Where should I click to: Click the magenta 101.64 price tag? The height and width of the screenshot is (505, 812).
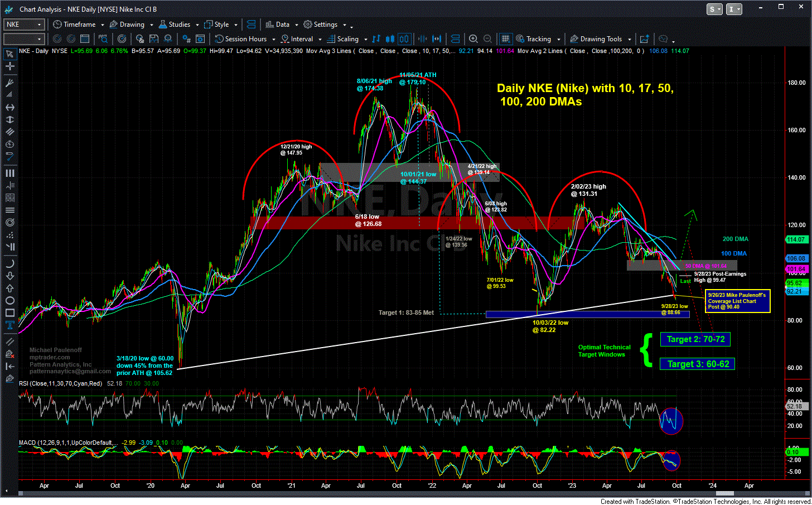[x=796, y=269]
